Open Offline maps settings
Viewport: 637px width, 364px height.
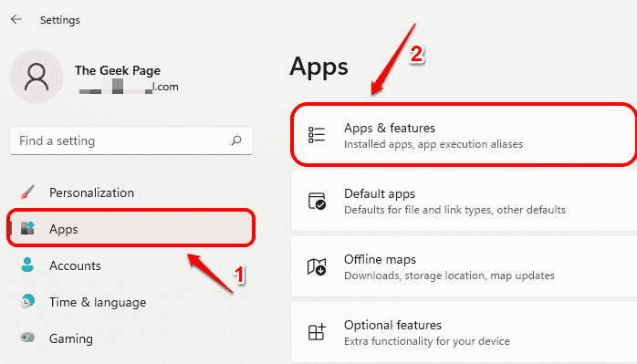point(464,266)
